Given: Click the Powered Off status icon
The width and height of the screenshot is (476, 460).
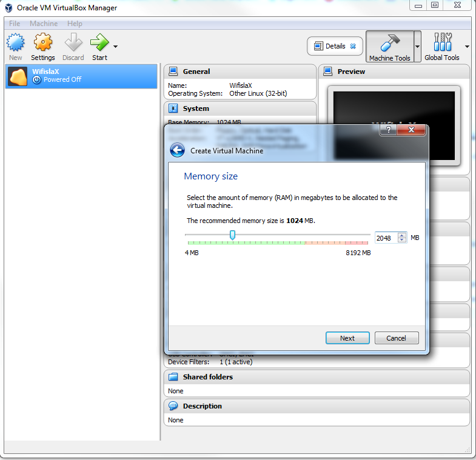Looking at the screenshot, I should coord(37,80).
